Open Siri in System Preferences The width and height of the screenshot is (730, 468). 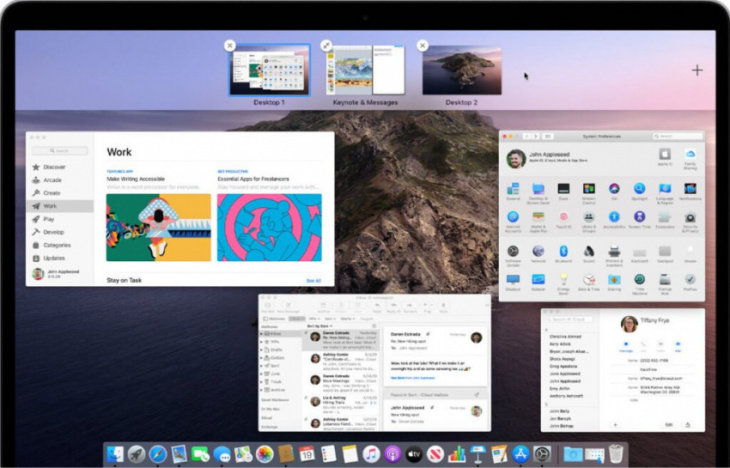click(614, 189)
